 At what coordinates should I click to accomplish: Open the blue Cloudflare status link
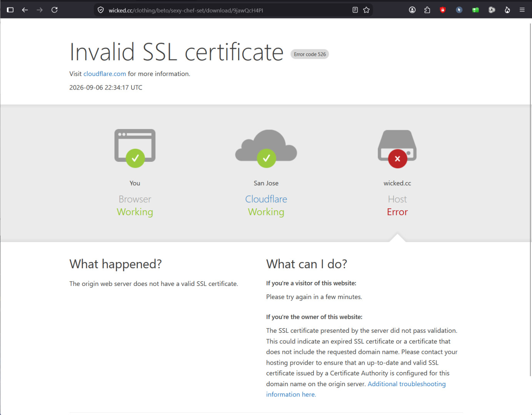266,199
